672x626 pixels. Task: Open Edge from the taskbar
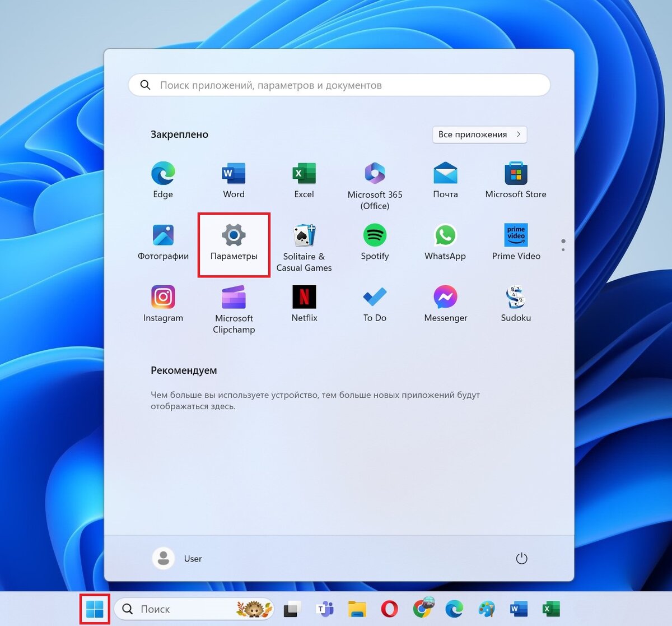454,609
